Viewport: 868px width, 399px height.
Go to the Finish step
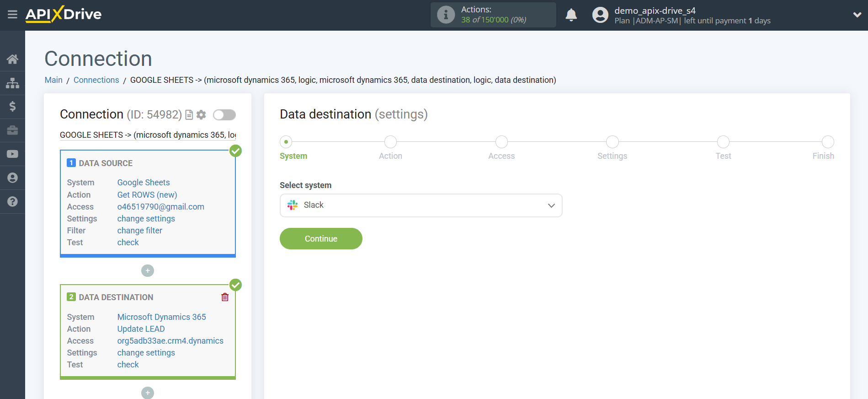point(828,142)
